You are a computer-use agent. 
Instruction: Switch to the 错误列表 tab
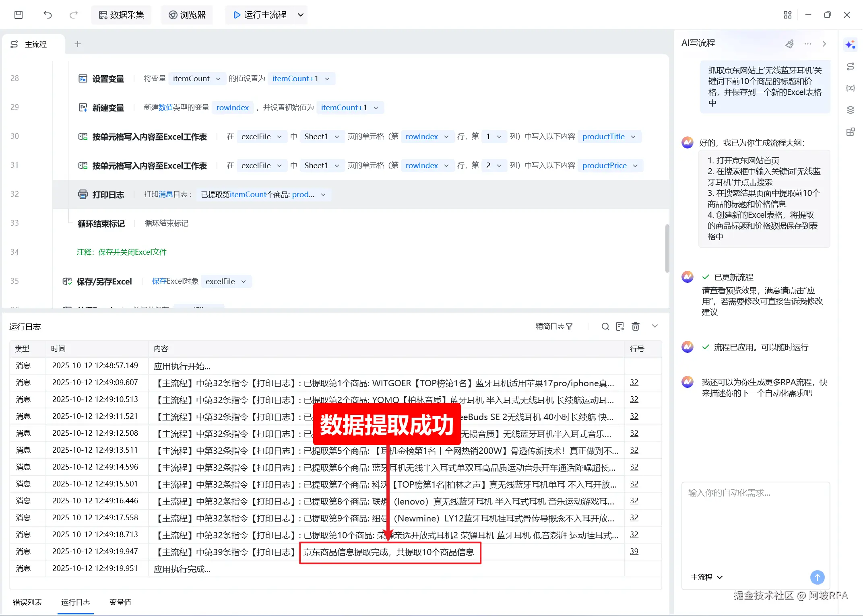[27, 602]
